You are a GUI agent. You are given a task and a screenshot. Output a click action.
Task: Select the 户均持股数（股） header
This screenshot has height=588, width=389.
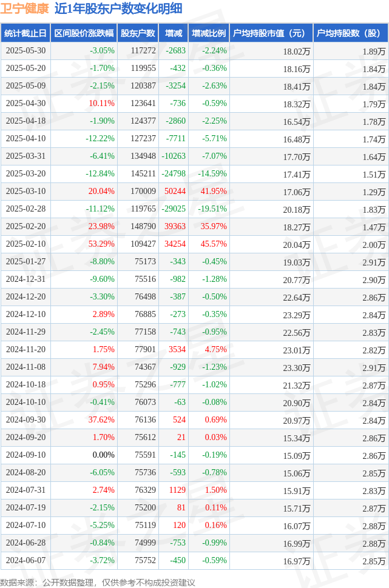tap(349, 33)
